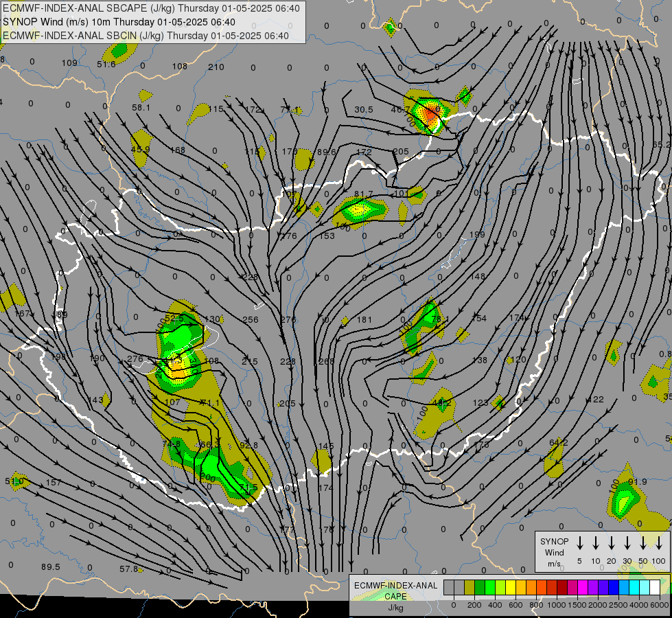Click the 91.9 value on the map
672x618 pixels.
[x=637, y=481]
